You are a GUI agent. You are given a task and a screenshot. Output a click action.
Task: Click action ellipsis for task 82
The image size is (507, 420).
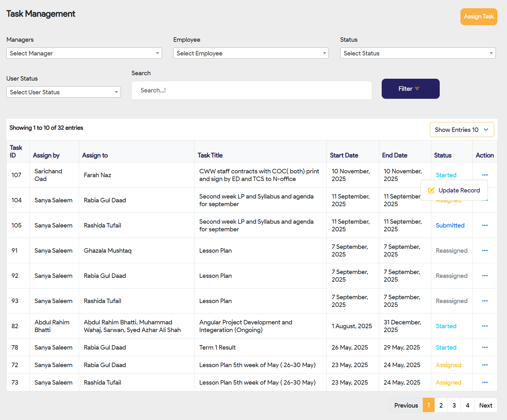click(485, 326)
